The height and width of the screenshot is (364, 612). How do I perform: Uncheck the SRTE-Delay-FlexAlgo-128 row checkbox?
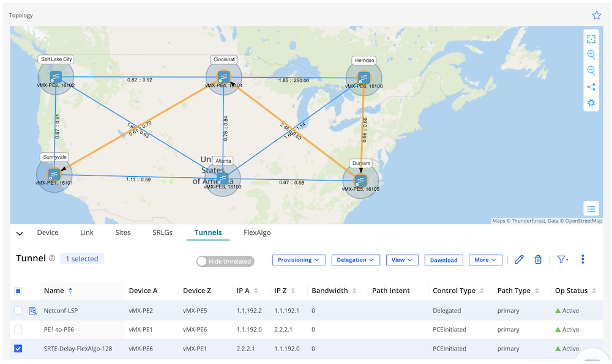coord(18,349)
